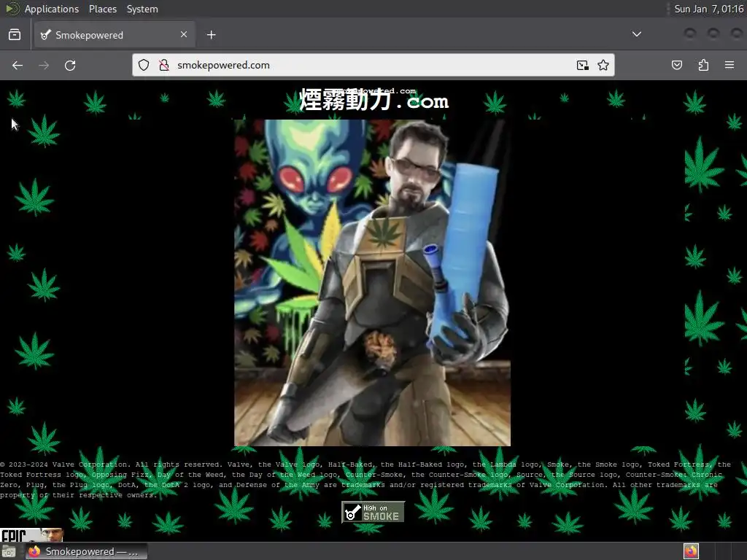Open the Firefox View icon

(15, 35)
